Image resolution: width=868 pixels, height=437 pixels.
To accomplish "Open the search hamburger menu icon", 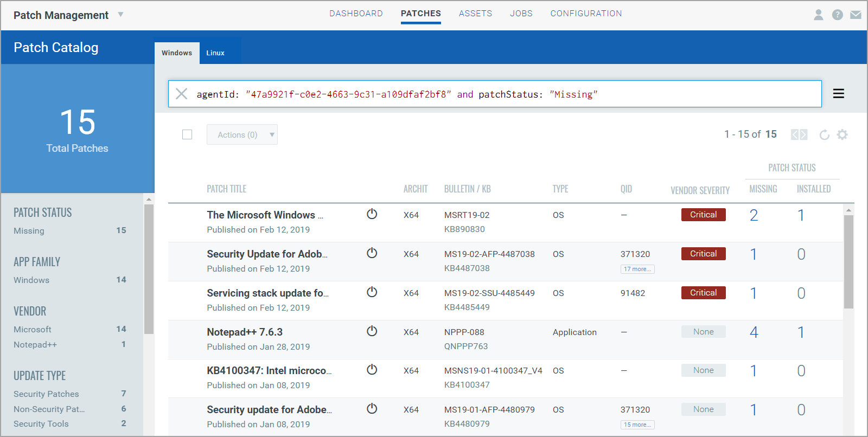I will [839, 94].
